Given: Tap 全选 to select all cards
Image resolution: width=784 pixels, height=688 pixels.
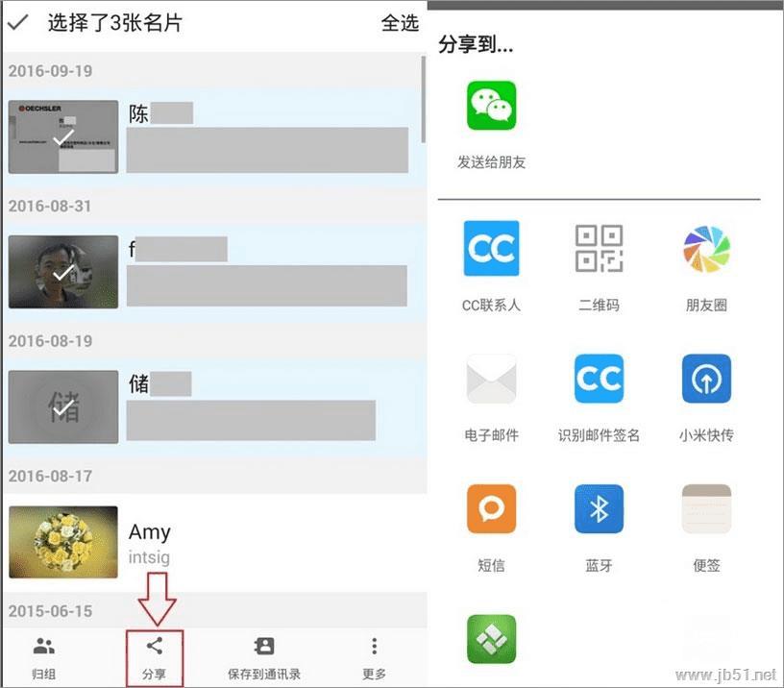Looking at the screenshot, I should click(x=400, y=23).
